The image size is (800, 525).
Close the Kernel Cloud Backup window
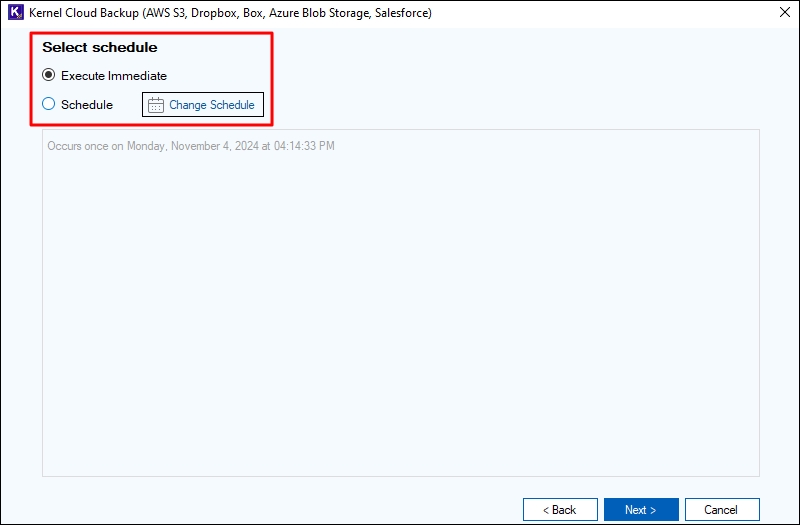(785, 12)
